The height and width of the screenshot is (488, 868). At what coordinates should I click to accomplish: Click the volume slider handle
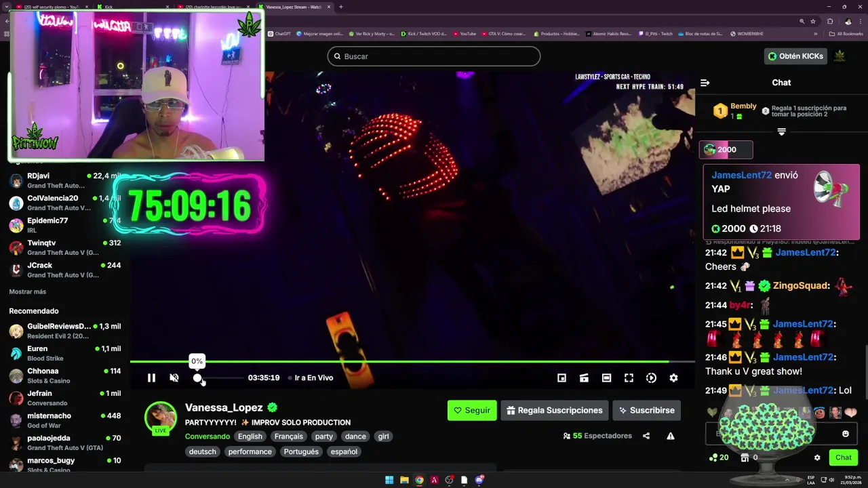point(197,378)
